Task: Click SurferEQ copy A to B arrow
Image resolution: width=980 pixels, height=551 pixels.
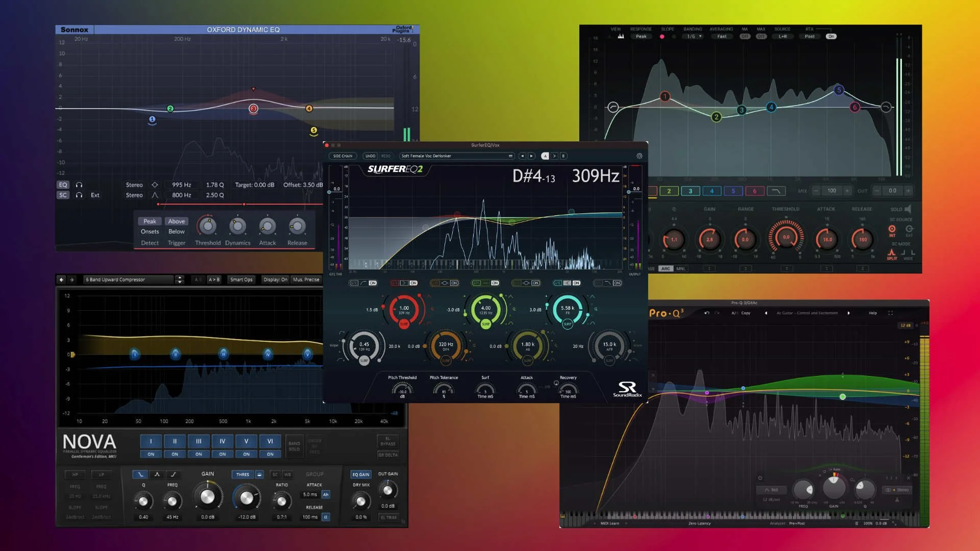Action: click(x=554, y=156)
